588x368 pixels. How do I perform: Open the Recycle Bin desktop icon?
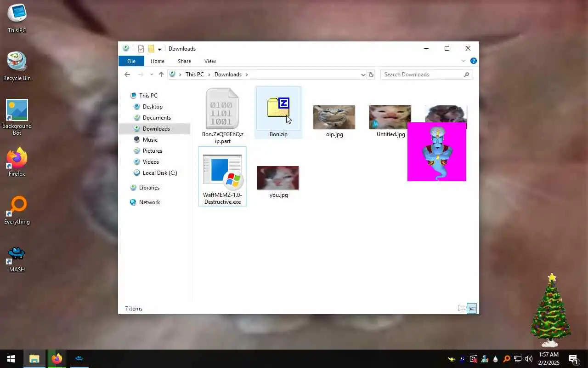[x=17, y=67]
